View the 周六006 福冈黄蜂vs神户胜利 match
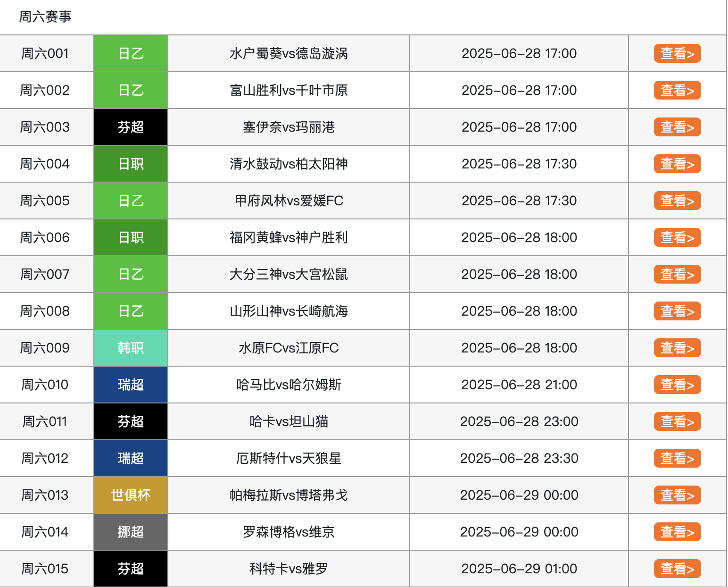The width and height of the screenshot is (728, 587). pos(677,237)
